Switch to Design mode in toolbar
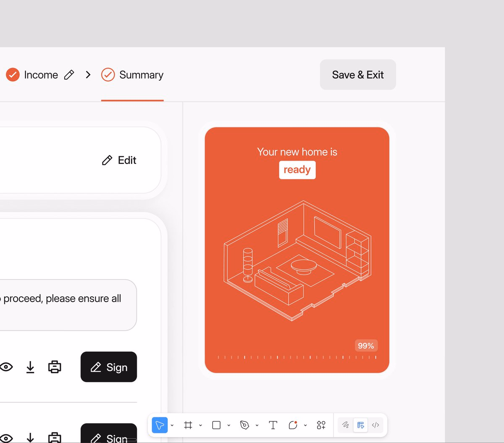 (x=361, y=425)
